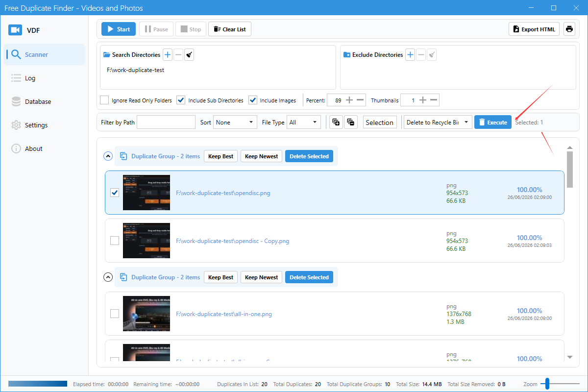Open the Sort dropdown
Viewport: 588px width, 392px height.
click(235, 122)
